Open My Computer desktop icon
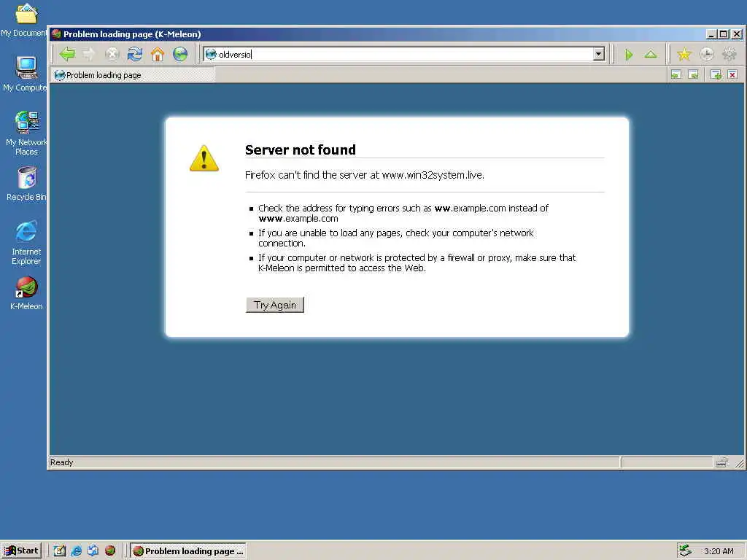Viewport: 747px width, 560px height. [x=25, y=74]
